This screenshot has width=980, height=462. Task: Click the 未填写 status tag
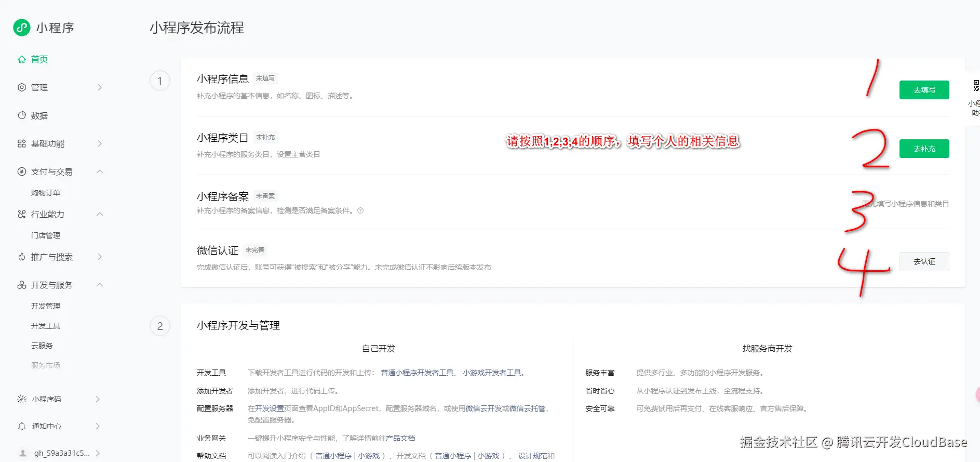click(x=265, y=78)
